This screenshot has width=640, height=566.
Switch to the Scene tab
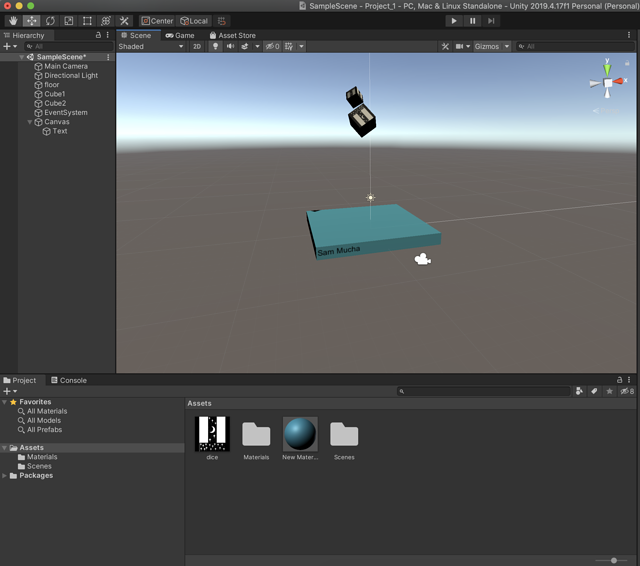tap(136, 36)
